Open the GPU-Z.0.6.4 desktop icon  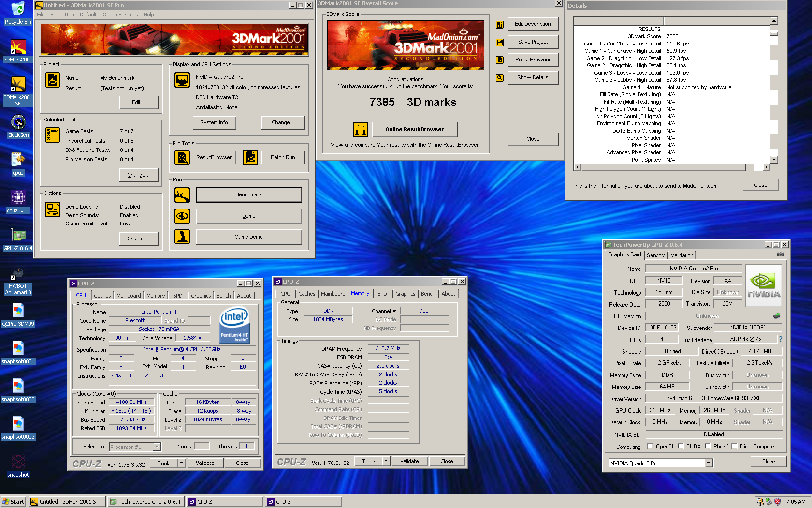[x=18, y=239]
